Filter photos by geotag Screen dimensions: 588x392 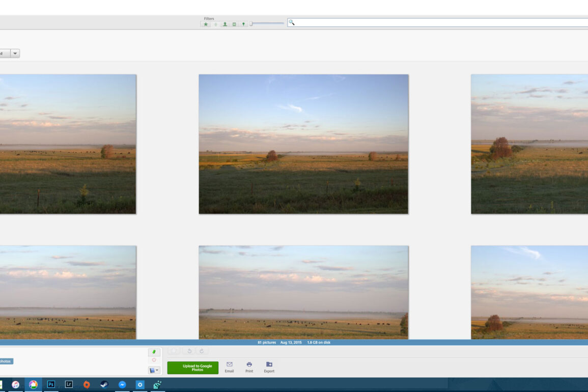pyautogui.click(x=243, y=23)
